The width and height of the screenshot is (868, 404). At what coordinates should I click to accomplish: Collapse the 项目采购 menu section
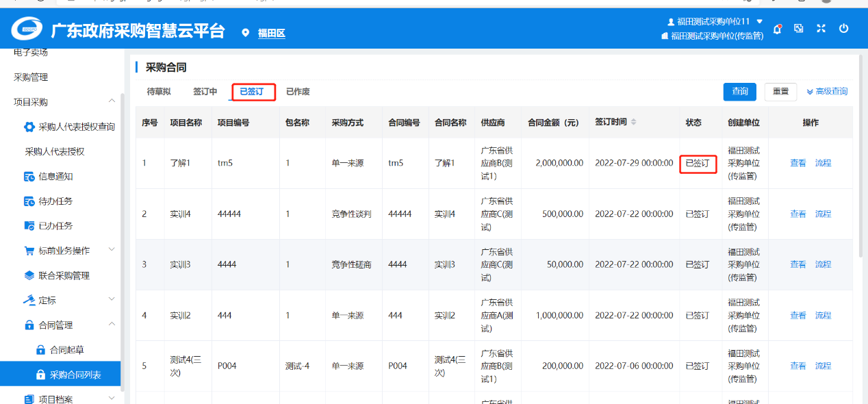point(112,102)
